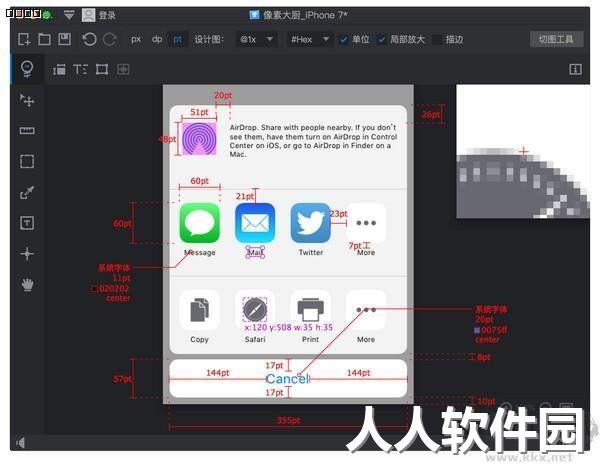Enable the 描边 checkbox
Screen dimensions: 600x464
point(437,39)
